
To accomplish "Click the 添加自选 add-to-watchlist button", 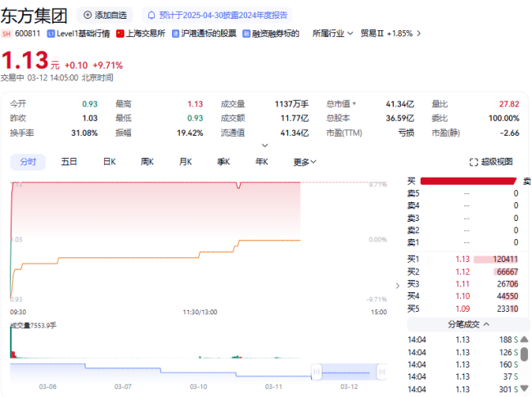I will 105,16.
